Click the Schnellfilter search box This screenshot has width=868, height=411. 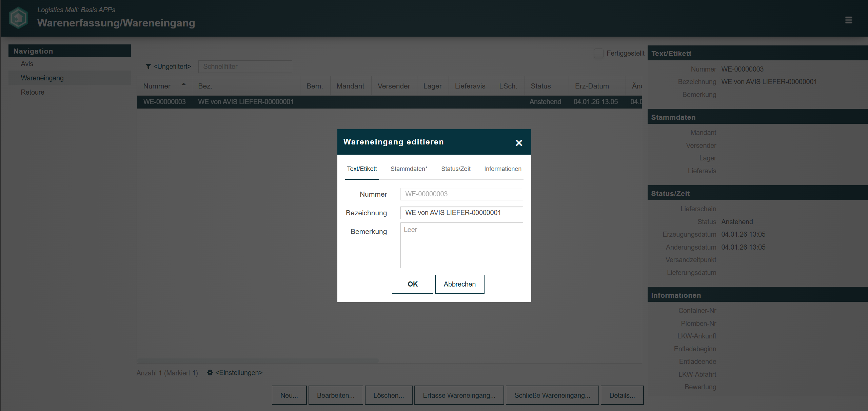[x=245, y=66]
